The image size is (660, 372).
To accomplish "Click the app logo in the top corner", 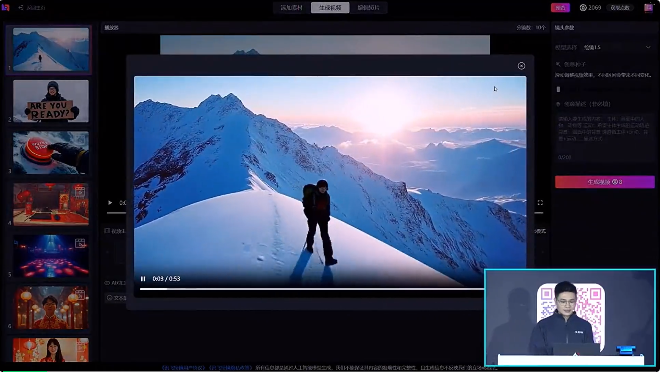I will click(5, 7).
